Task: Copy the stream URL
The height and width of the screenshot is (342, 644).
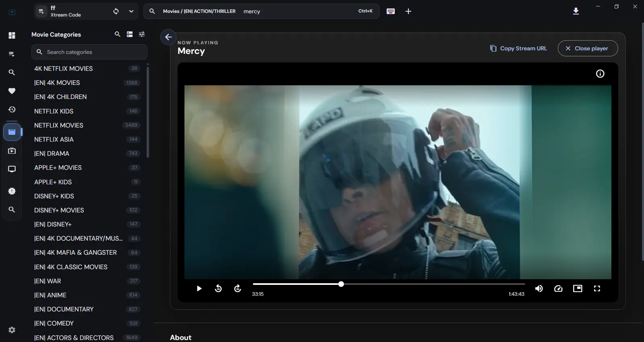Action: [x=518, y=48]
